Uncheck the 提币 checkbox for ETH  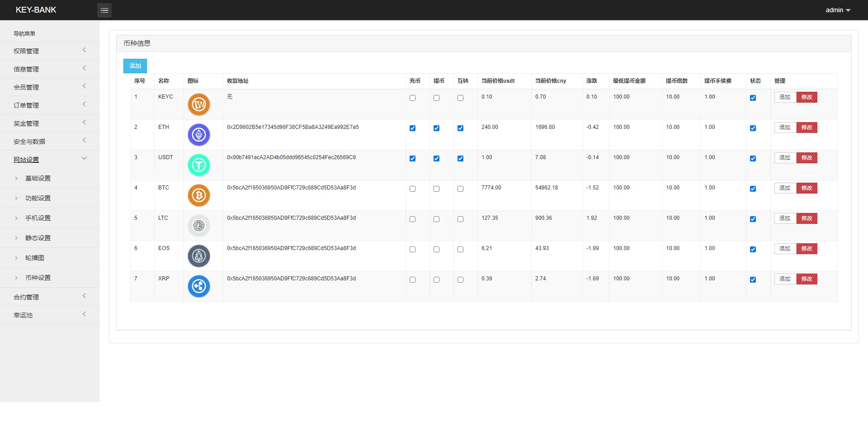(x=436, y=128)
